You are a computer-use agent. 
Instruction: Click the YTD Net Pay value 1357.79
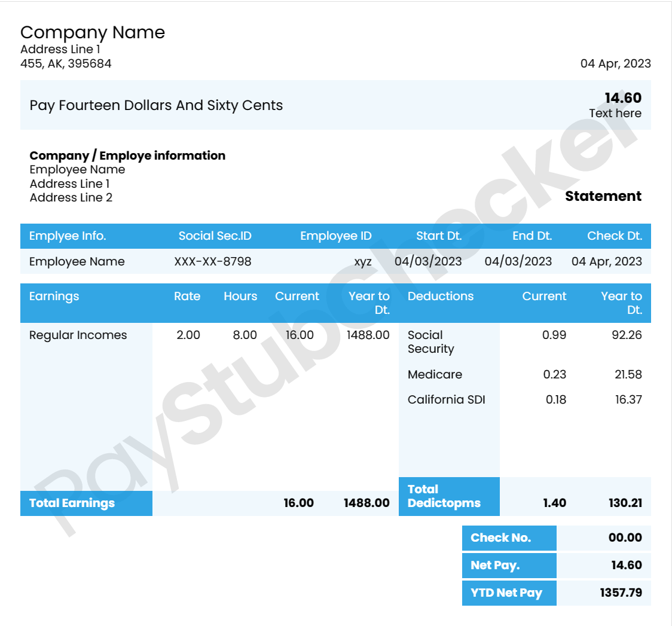click(x=621, y=593)
